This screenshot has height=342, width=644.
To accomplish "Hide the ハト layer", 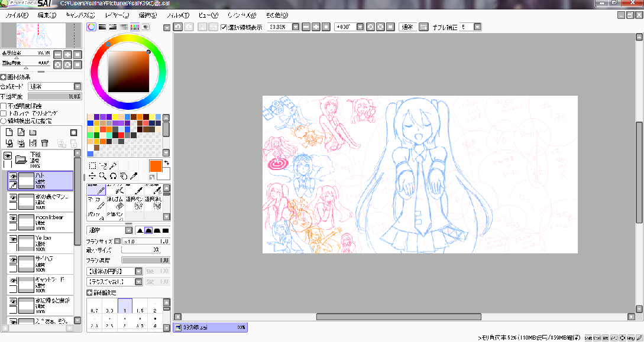I will [13, 177].
